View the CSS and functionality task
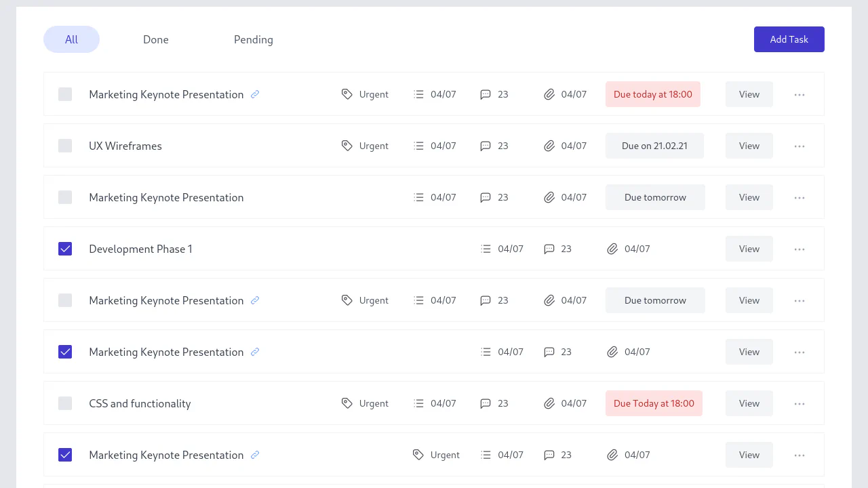This screenshot has width=868, height=488. coord(749,403)
